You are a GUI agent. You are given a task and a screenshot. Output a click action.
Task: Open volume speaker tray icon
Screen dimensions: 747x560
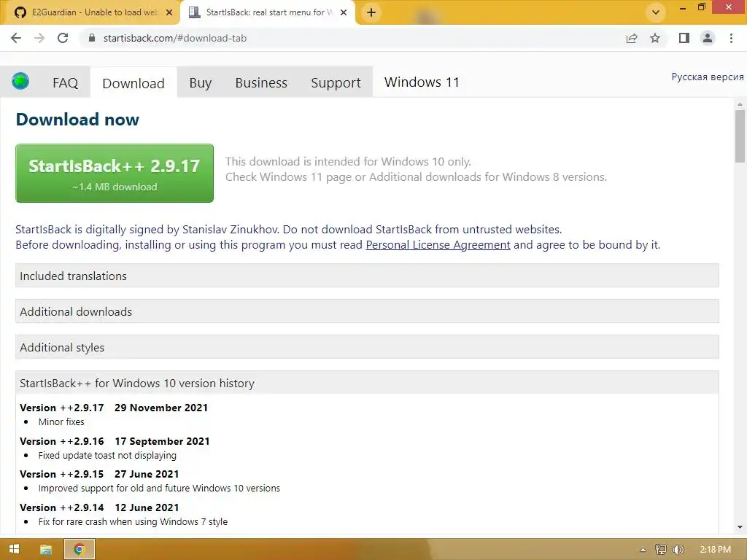[678, 550]
